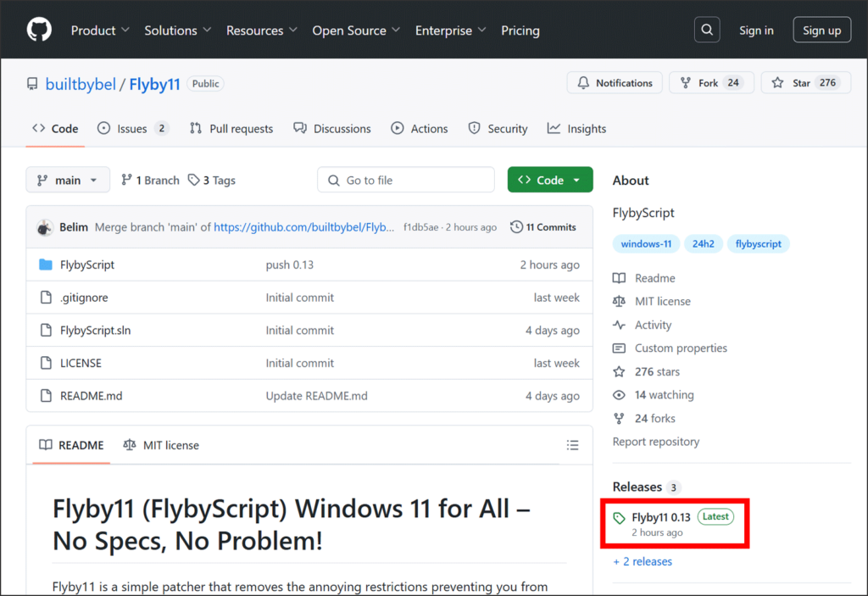This screenshot has height=596, width=868.
Task: Click the .gitignore file icon
Action: pos(46,298)
